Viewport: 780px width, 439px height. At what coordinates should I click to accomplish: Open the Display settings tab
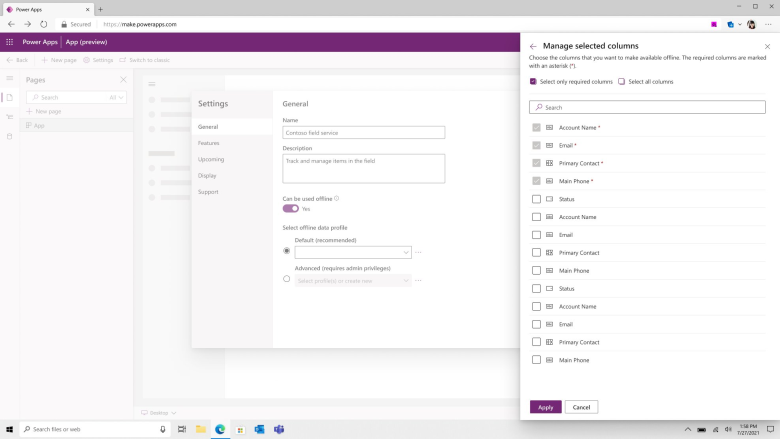pos(232,176)
